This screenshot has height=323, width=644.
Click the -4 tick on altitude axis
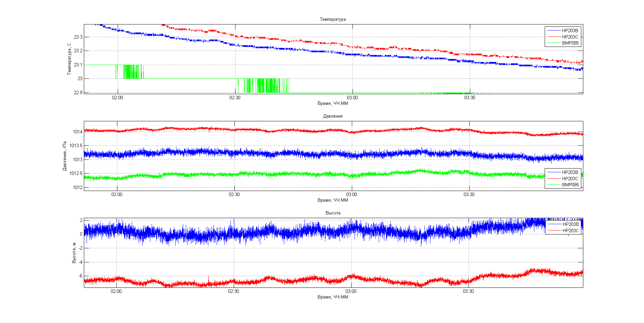80,262
